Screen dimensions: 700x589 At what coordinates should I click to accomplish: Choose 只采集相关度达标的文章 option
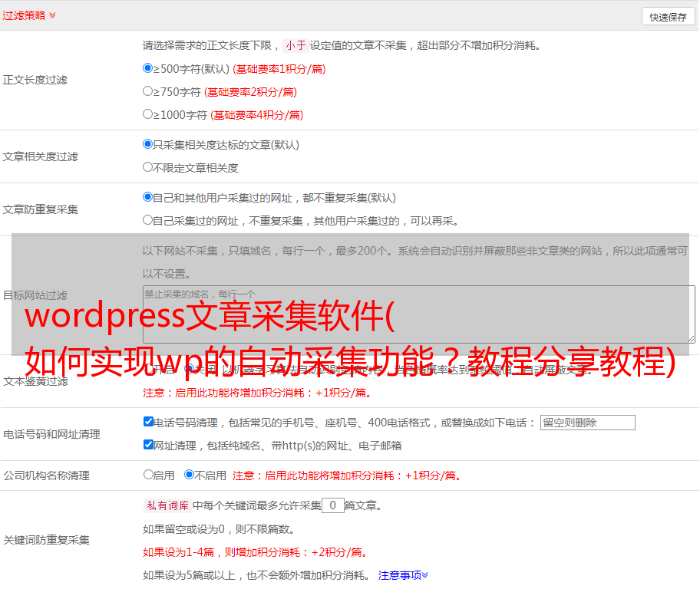[x=147, y=144]
